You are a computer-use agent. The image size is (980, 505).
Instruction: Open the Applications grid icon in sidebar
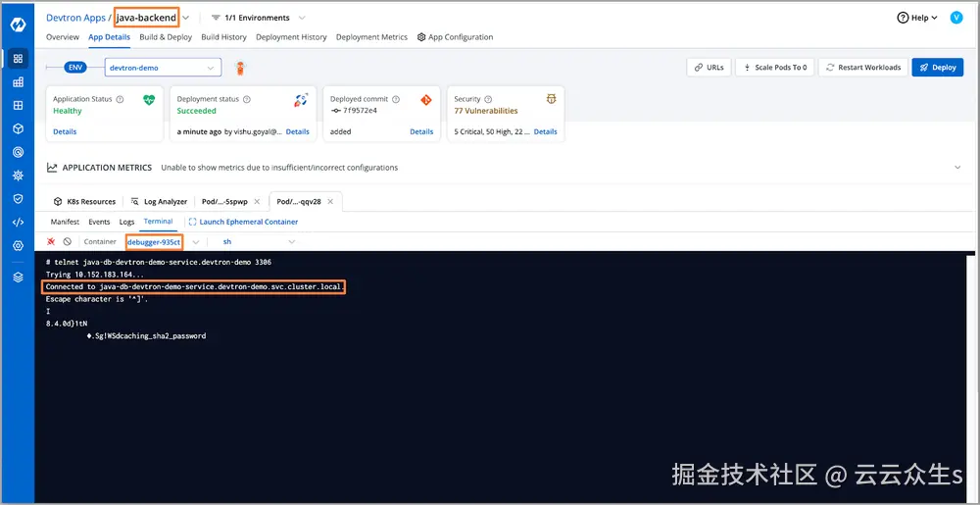tap(18, 59)
